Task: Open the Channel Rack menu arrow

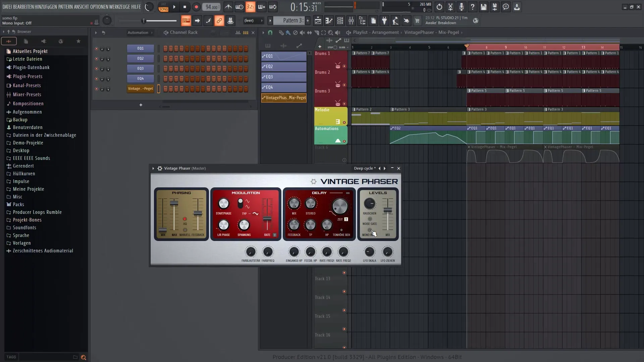Action: [96, 33]
